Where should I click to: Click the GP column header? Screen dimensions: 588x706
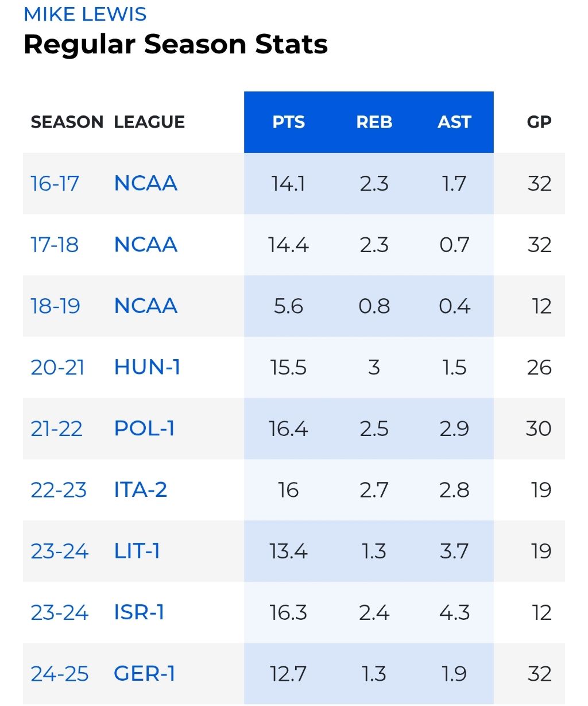pos(539,122)
